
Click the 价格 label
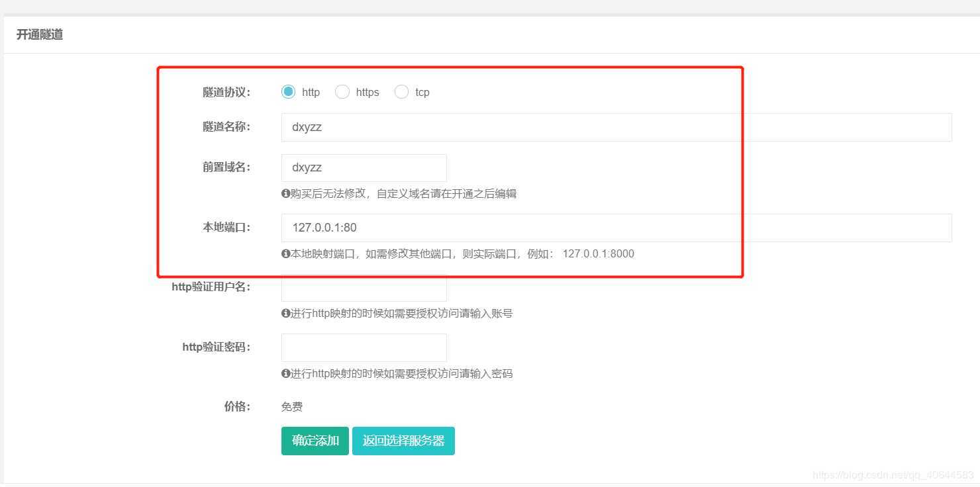237,406
